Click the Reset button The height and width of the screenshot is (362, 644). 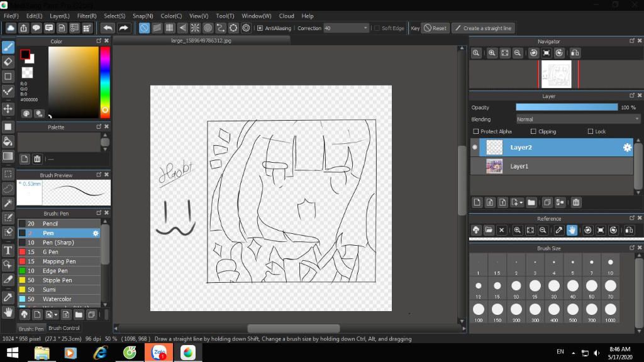pyautogui.click(x=435, y=28)
